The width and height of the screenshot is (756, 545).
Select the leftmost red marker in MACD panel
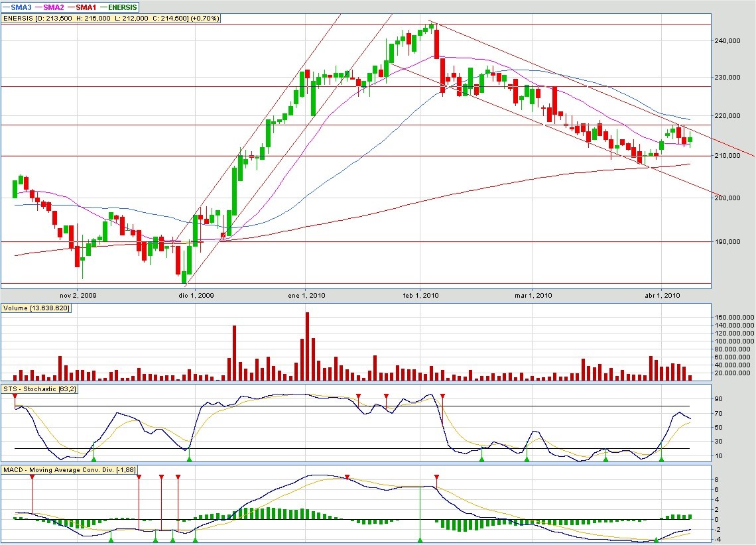click(32, 477)
